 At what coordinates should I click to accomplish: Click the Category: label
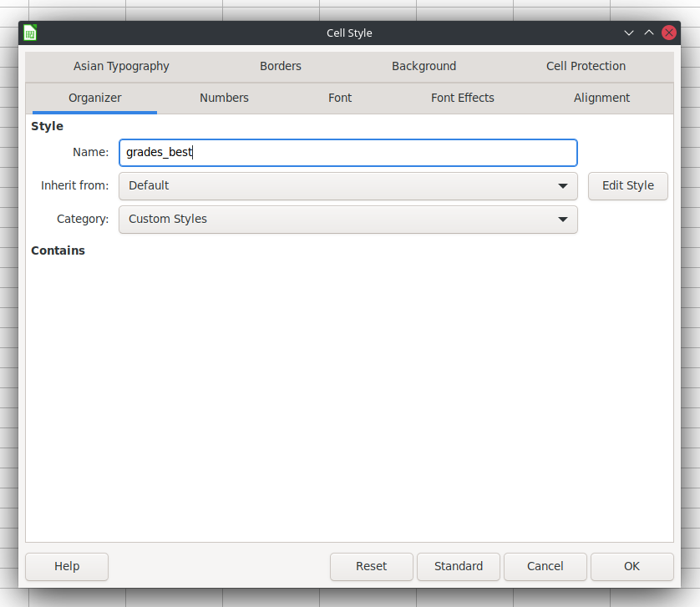[x=83, y=219]
